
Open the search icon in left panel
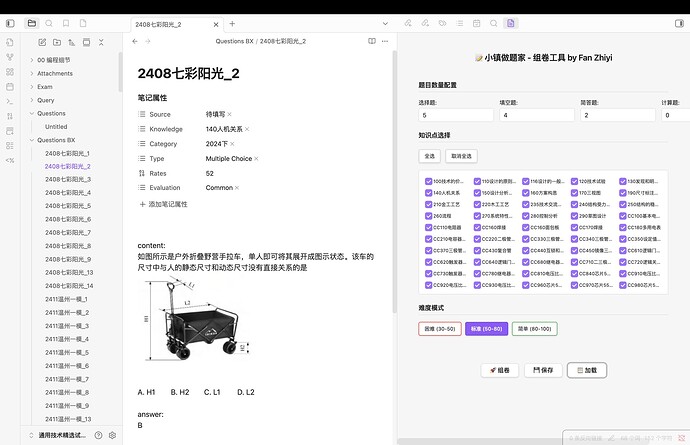(x=51, y=22)
